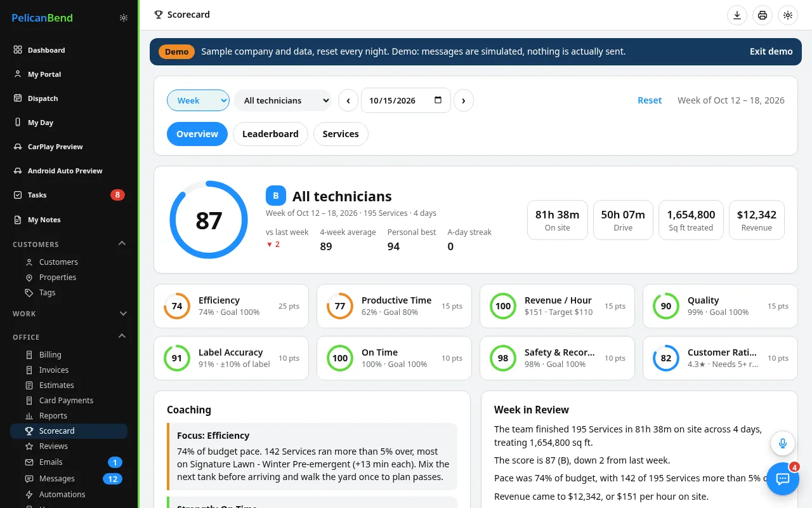Viewport: 812px width, 508px height.
Task: Open the chat bubble with 4 notifications
Action: coord(783,479)
